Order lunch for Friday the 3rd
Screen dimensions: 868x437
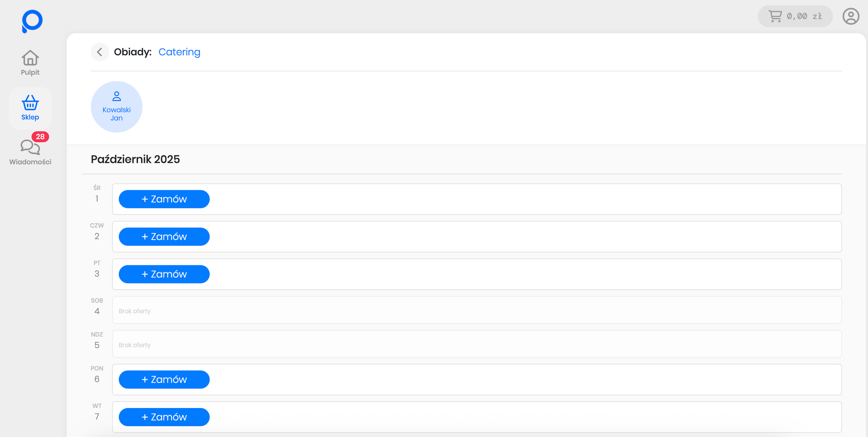(x=164, y=274)
